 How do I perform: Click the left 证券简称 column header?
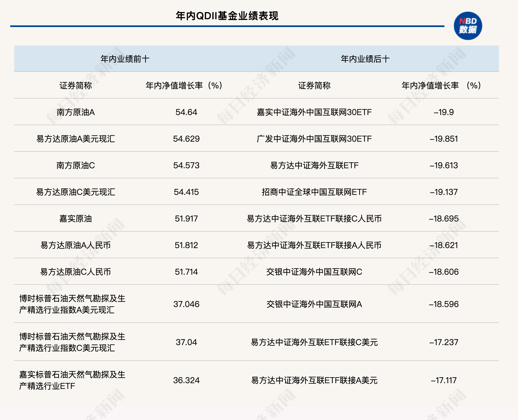[x=76, y=85]
